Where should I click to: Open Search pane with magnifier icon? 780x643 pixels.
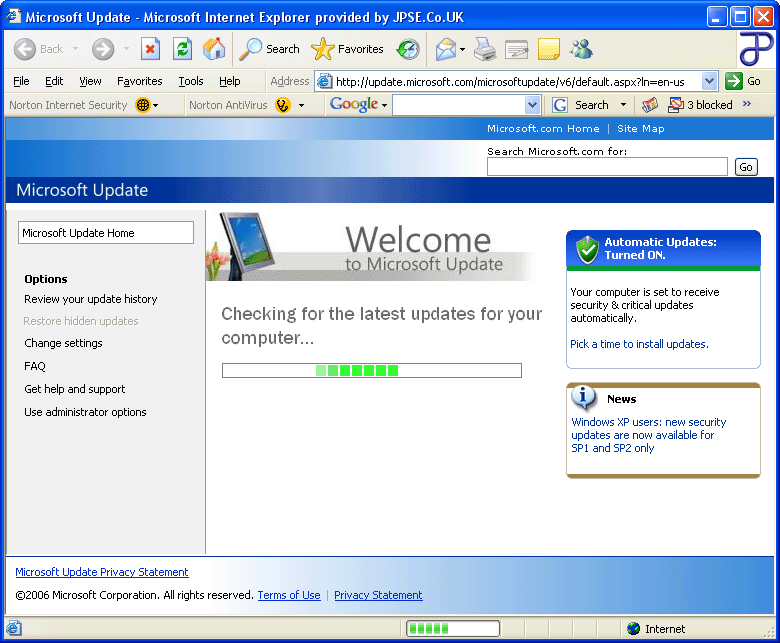coord(250,49)
